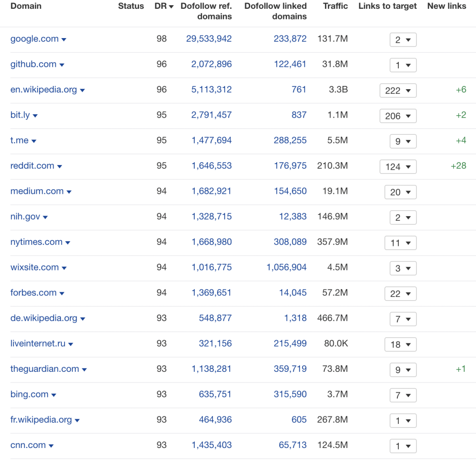Open the nih.gov domain link

25,217
